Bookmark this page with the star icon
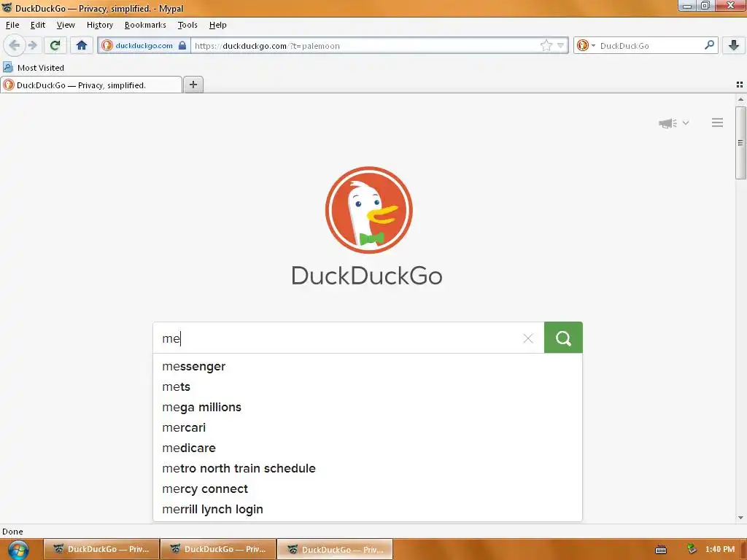The image size is (747, 560). [x=546, y=45]
